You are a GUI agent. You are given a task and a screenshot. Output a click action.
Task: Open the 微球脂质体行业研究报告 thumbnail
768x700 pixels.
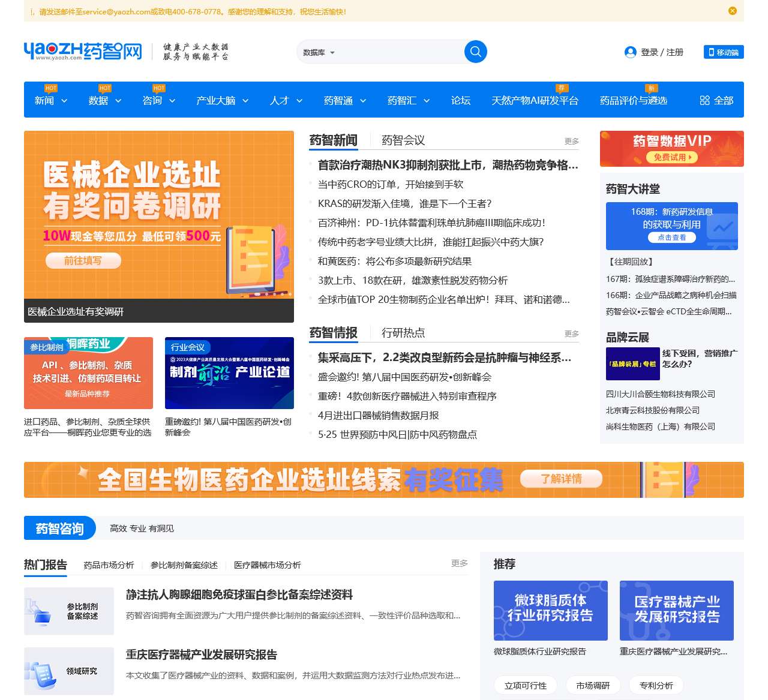pos(551,611)
